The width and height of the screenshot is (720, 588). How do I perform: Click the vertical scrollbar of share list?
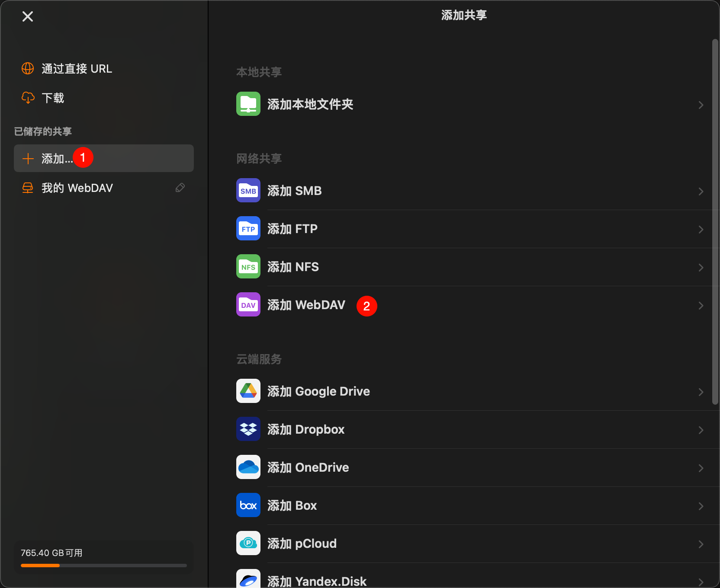pos(715,222)
